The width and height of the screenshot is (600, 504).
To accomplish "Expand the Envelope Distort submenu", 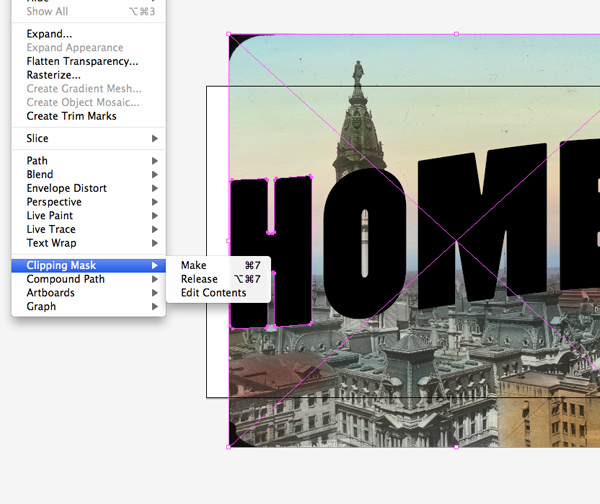I will tap(88, 188).
